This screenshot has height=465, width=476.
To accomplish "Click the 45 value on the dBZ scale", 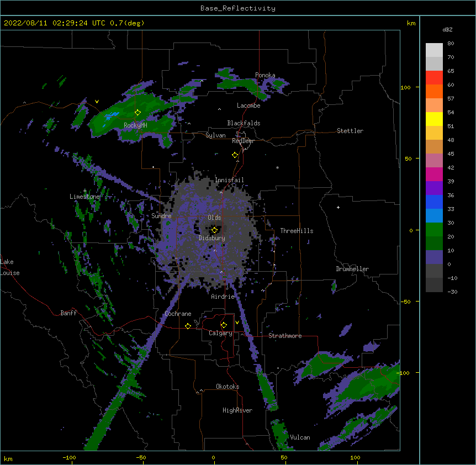I will click(451, 154).
